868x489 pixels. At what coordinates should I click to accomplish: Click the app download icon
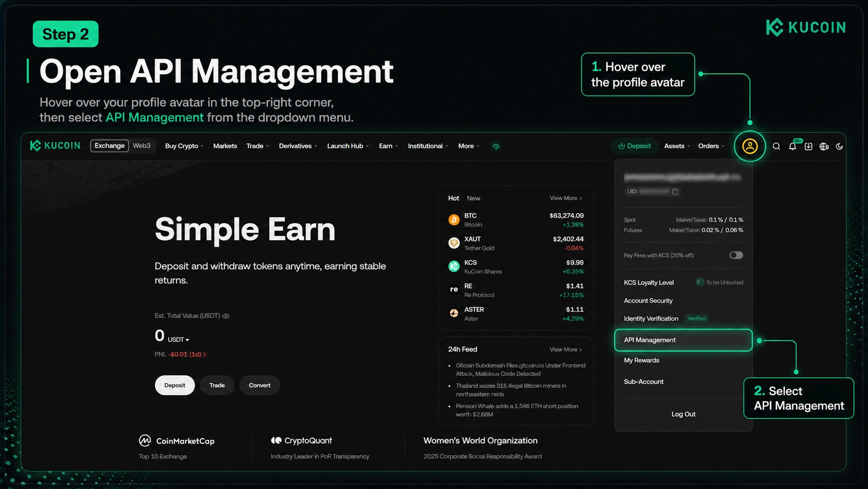tap(808, 147)
